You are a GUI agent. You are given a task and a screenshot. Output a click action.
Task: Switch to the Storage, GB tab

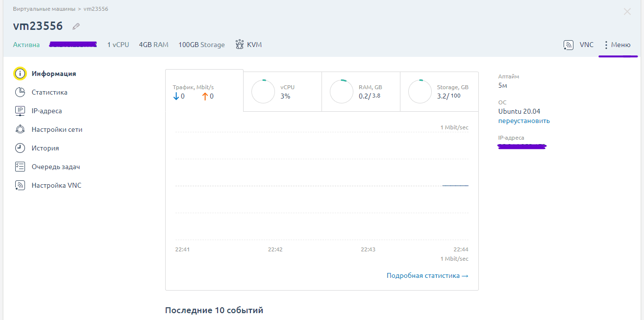(439, 91)
